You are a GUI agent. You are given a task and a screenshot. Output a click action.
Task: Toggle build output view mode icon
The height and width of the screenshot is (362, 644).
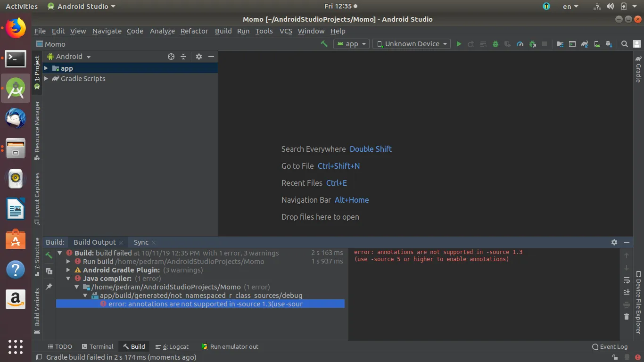coord(49,271)
